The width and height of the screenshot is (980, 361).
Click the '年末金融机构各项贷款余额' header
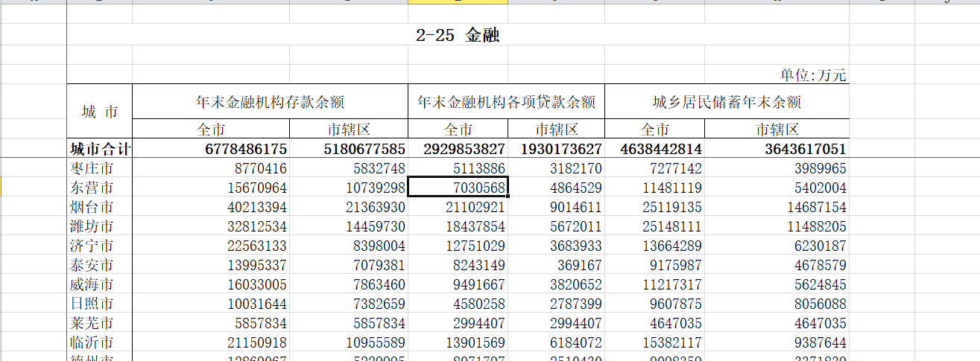[506, 102]
